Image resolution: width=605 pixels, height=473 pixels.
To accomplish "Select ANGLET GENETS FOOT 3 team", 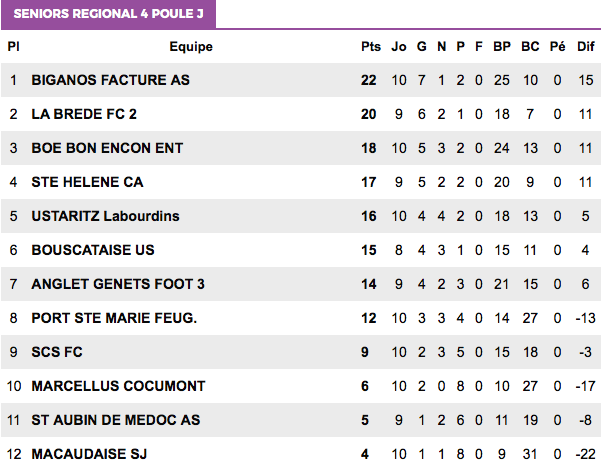I will 118,284.
